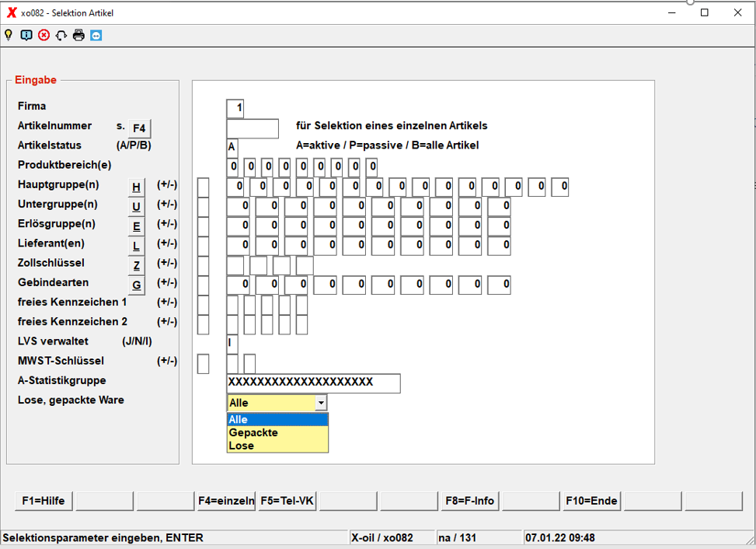Click the Z button for Zollschlüssel
The height and width of the screenshot is (549, 756).
(x=137, y=266)
